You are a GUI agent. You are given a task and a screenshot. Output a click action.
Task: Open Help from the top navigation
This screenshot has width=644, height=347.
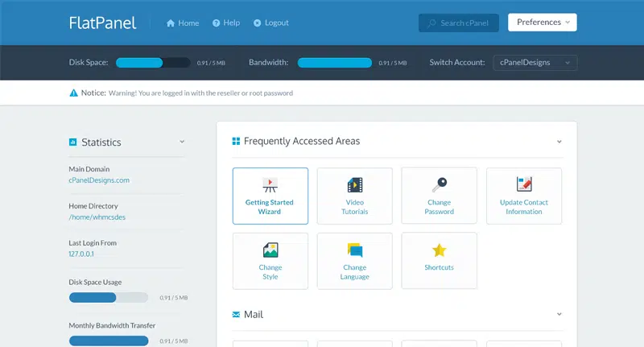click(x=227, y=23)
